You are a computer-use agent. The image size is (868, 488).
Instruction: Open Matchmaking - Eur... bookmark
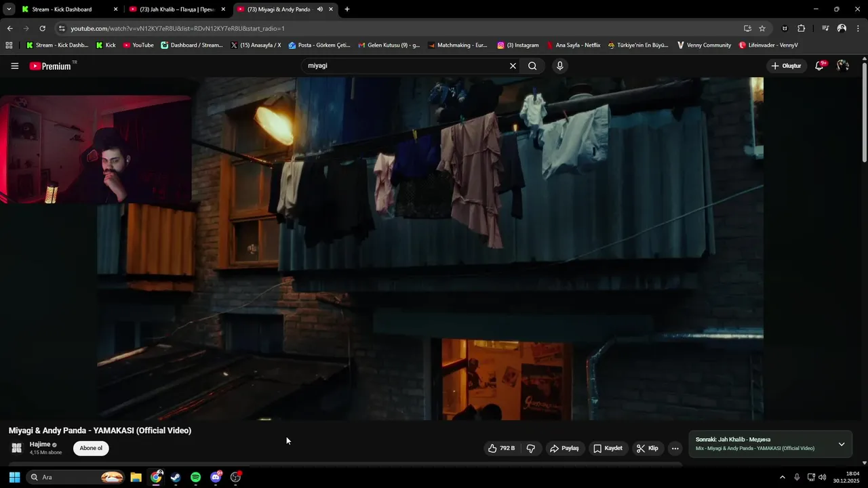coord(458,45)
